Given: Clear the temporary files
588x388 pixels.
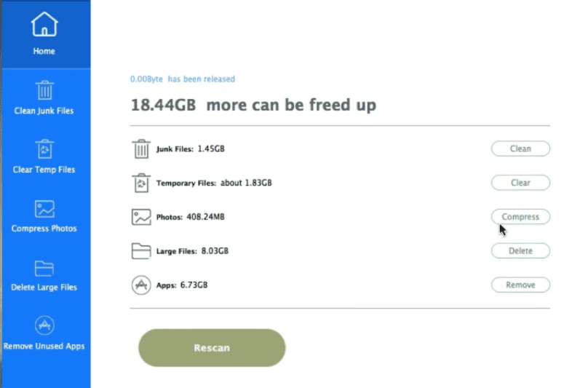Looking at the screenshot, I should tap(520, 183).
